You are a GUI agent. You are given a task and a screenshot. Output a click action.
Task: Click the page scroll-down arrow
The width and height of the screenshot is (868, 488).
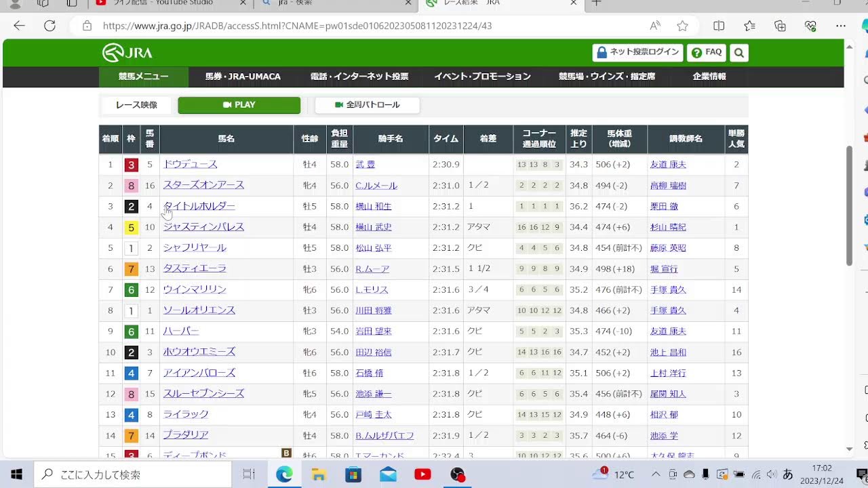click(x=849, y=449)
